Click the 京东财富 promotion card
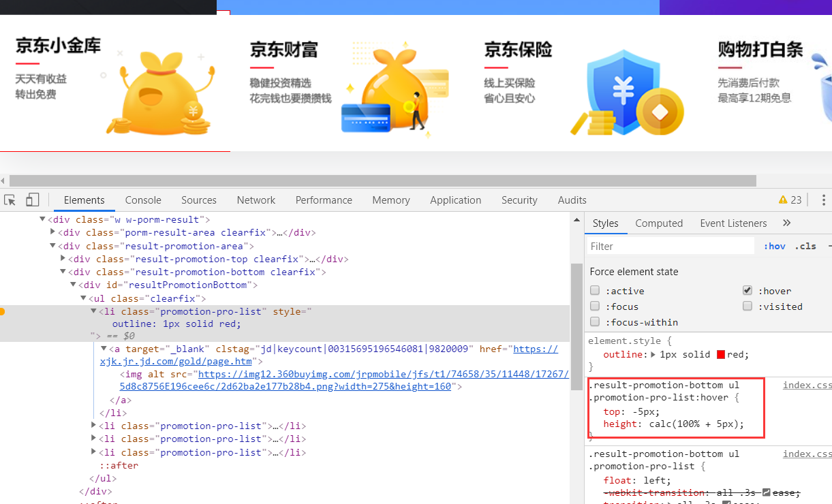832x504 pixels. tap(349, 83)
